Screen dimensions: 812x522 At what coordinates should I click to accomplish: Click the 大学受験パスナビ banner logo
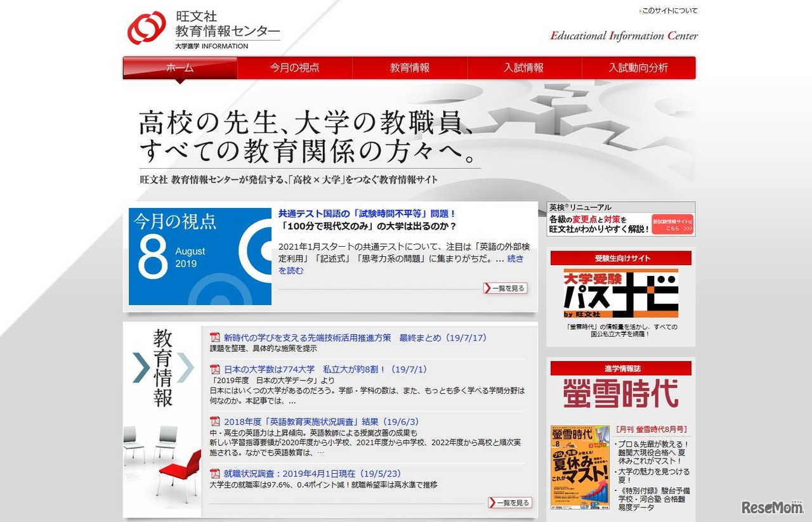[620, 292]
